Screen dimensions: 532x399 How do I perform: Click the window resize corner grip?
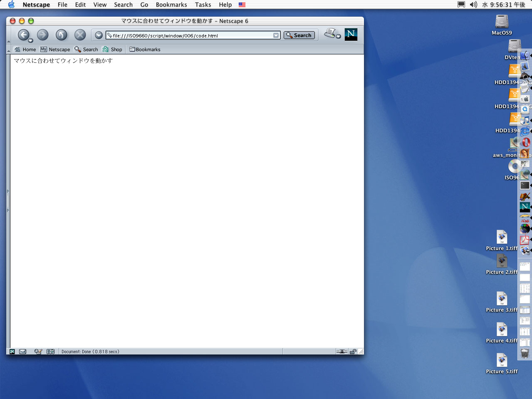tap(361, 352)
